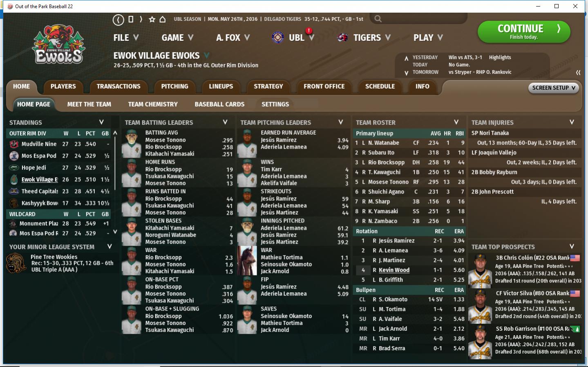Click the Theed Capitals team logo
588x367 pixels.
tap(14, 191)
